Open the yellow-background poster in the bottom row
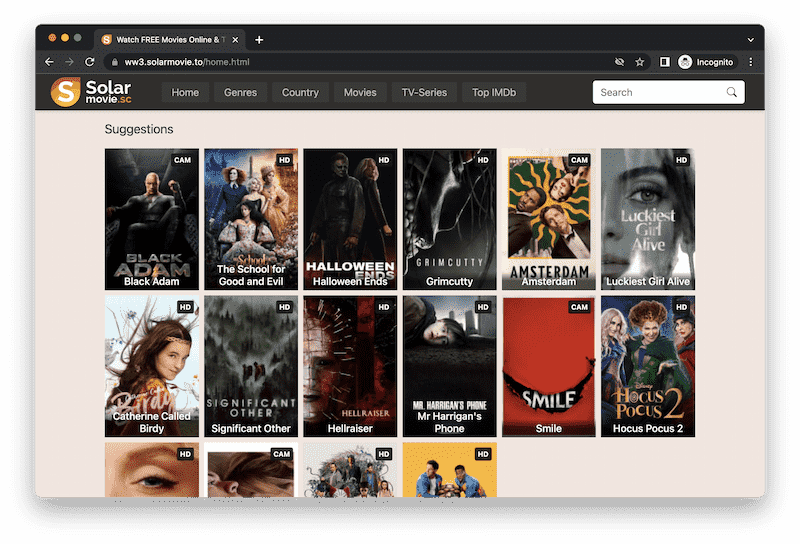800x544 pixels. (449, 470)
